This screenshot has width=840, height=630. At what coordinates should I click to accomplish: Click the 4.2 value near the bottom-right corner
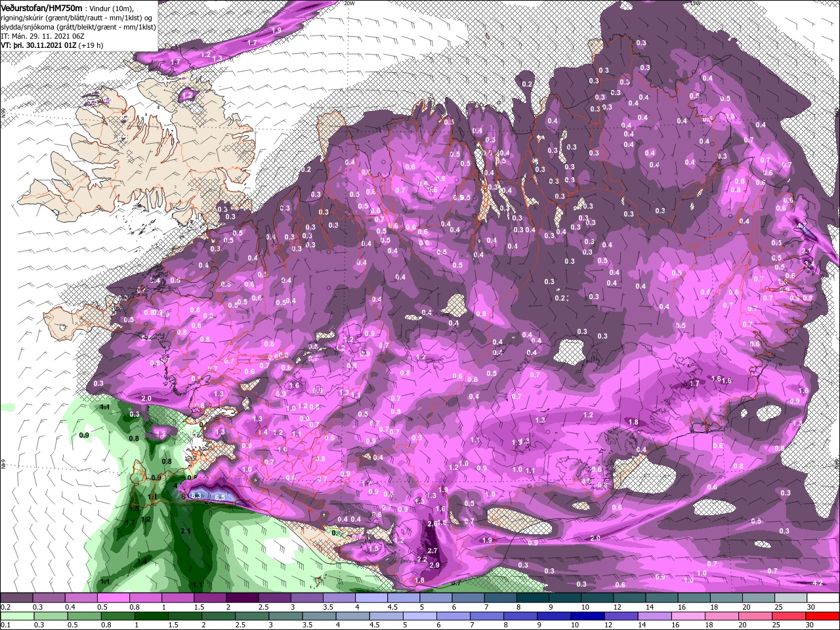coord(818,583)
